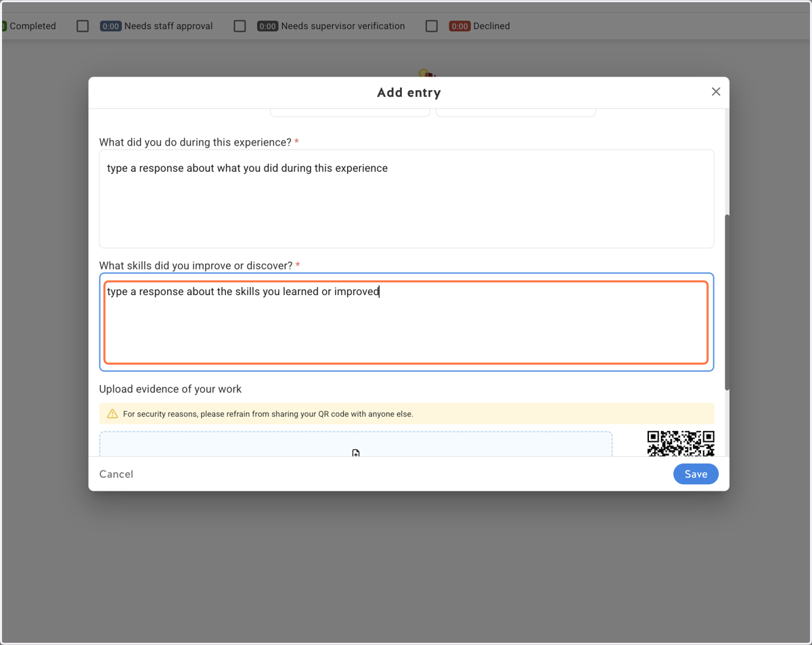Screen dimensions: 812x645
Task: Click the Completed filter label
Action: pos(32,26)
